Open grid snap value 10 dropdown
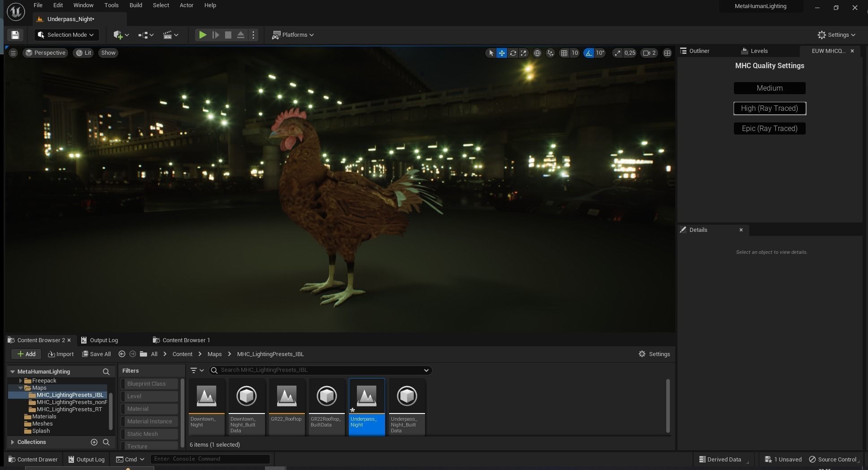This screenshot has width=868, height=470. [x=575, y=53]
